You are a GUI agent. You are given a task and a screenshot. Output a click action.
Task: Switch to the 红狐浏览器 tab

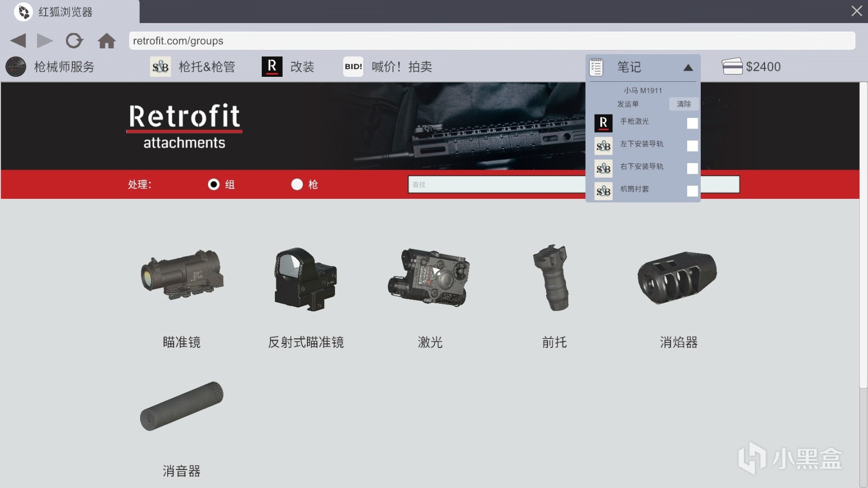click(x=70, y=12)
